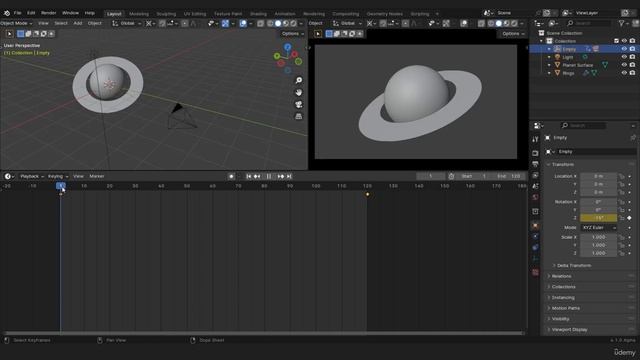The width and height of the screenshot is (640, 360).
Task: Collapse the Collection tree row
Action: click(542, 41)
